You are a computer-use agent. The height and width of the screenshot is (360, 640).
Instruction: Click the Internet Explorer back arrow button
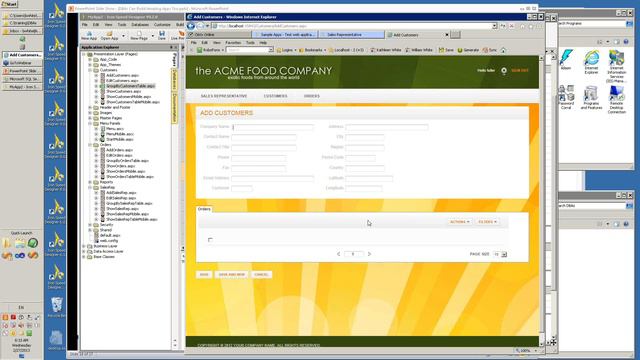tap(191, 26)
